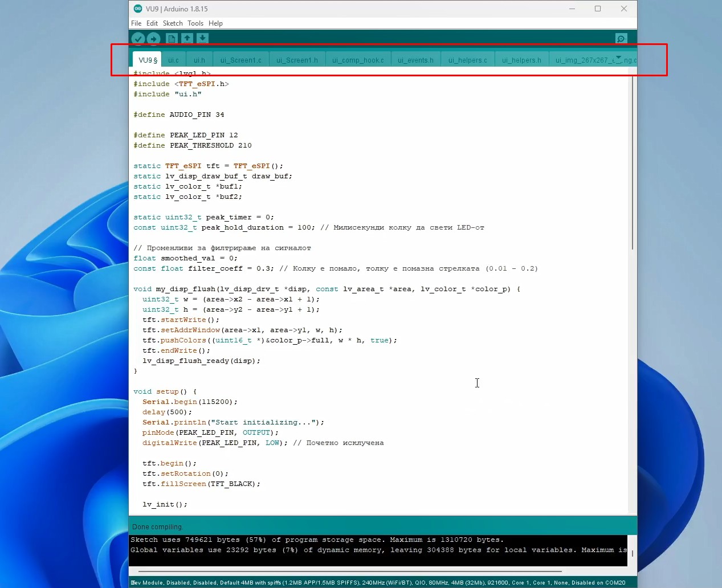Select the ui_Screen1.c tab

tap(241, 60)
